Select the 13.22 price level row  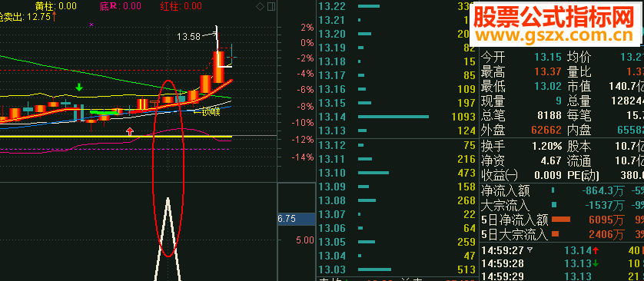[397, 6]
